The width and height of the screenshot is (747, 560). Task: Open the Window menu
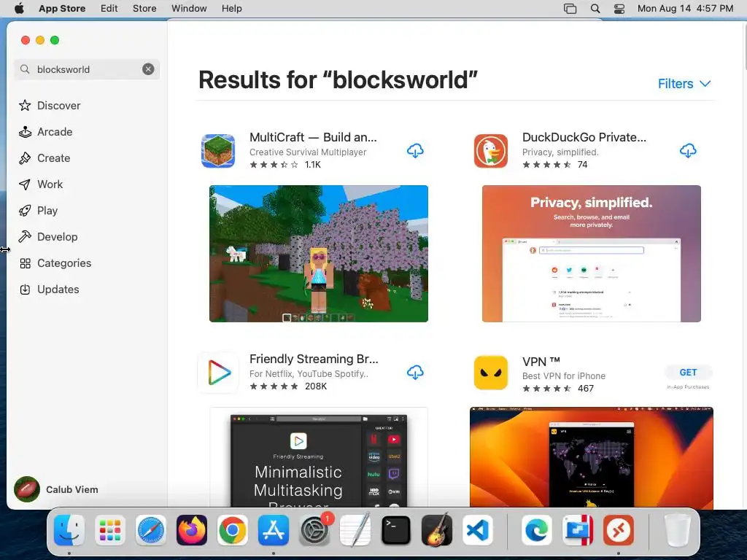pos(189,9)
